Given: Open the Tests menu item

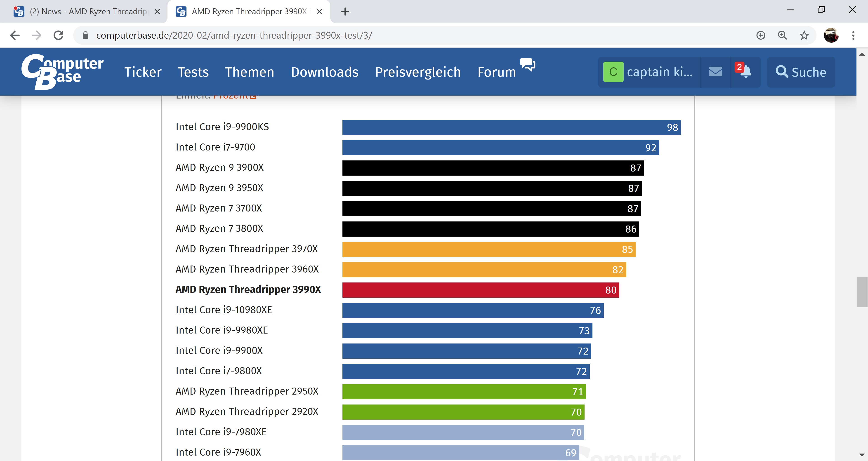Looking at the screenshot, I should click(x=193, y=72).
